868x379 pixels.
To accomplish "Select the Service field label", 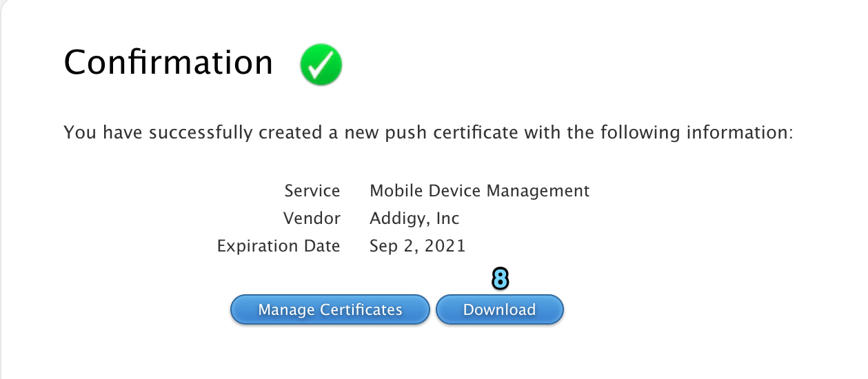I will pos(312,191).
